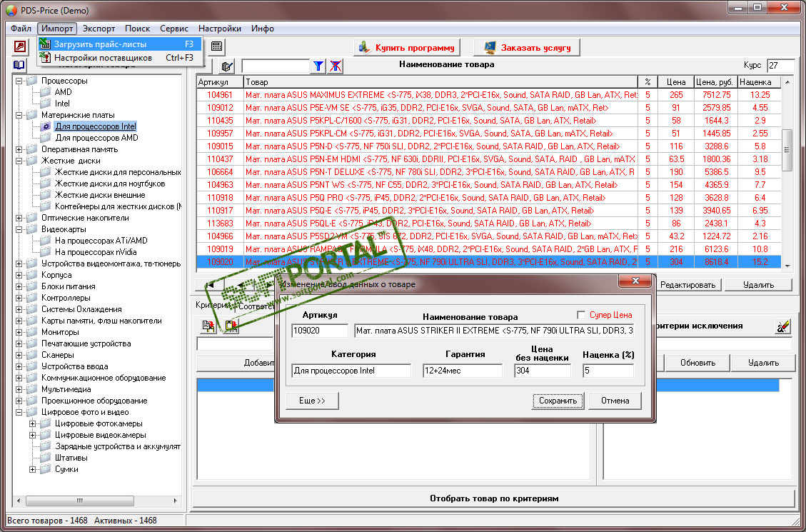
Task: Click the Еще >> button
Action: click(x=312, y=401)
